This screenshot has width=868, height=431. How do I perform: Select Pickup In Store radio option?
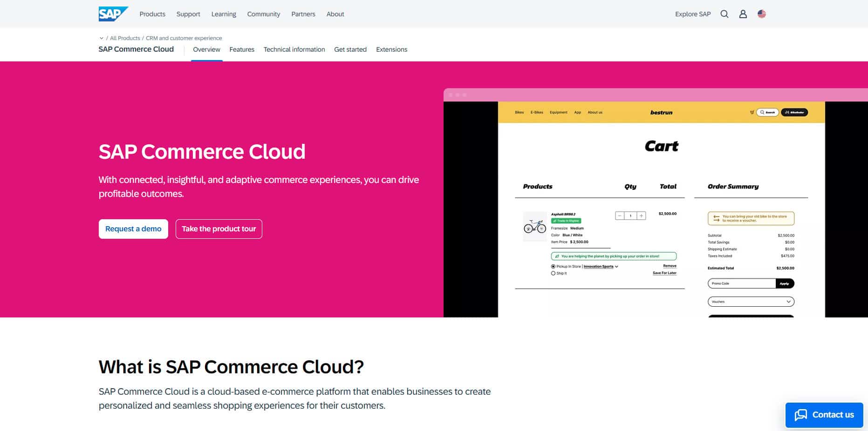553,267
